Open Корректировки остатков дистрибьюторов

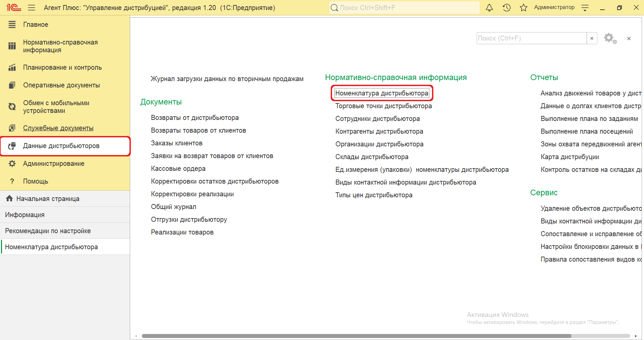pyautogui.click(x=215, y=181)
